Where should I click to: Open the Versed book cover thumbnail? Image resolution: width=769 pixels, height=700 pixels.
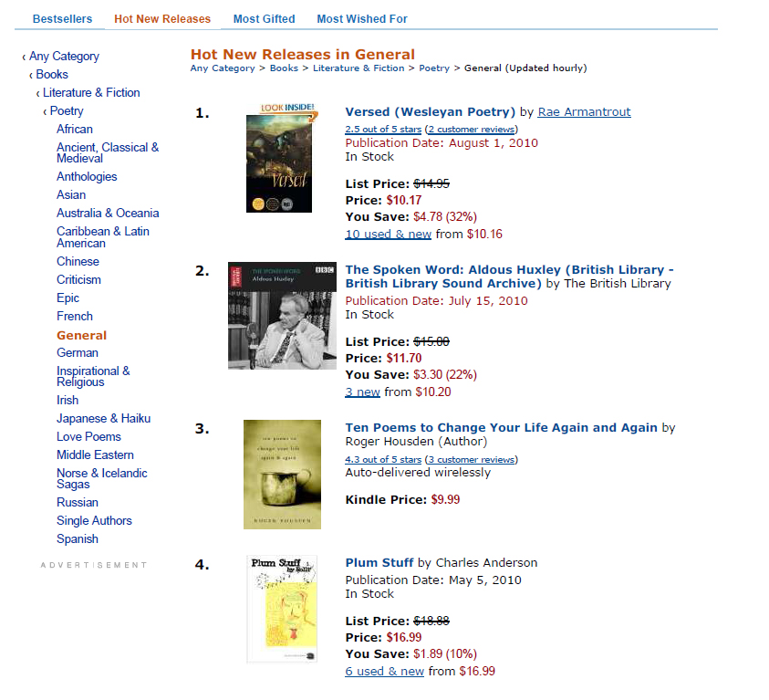[281, 158]
